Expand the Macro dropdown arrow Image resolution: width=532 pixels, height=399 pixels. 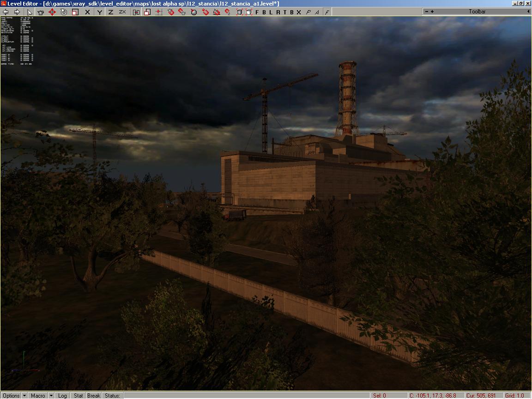pyautogui.click(x=51, y=396)
